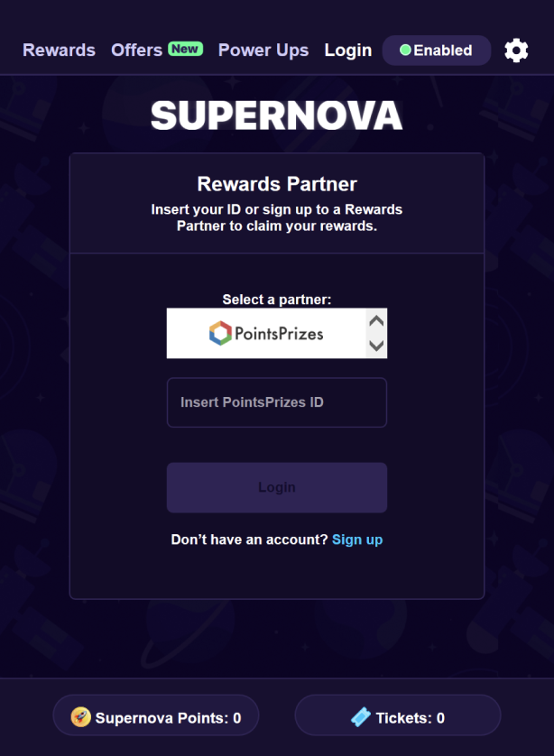Click the Tickets: 0 text
This screenshot has width=554, height=756.
(410, 718)
